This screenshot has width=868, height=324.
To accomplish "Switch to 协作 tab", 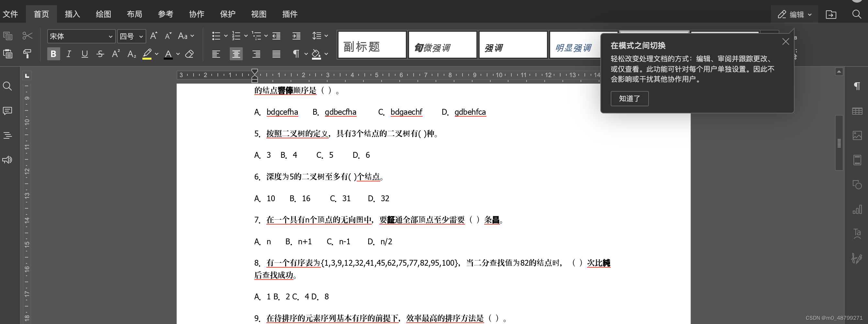I will tap(196, 14).
